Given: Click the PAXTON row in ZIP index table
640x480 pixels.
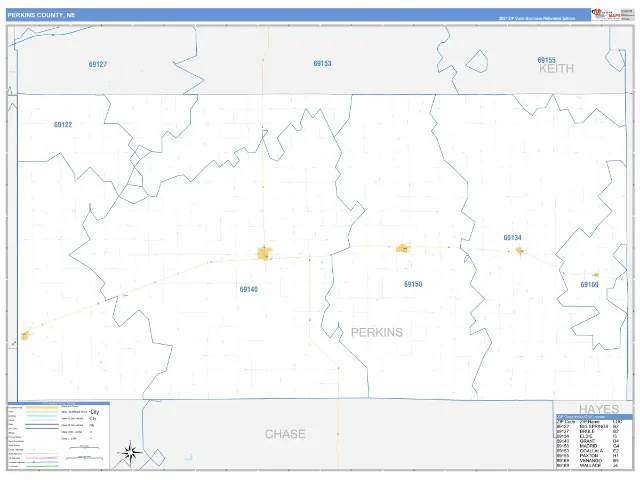Looking at the screenshot, I should click(x=588, y=456).
